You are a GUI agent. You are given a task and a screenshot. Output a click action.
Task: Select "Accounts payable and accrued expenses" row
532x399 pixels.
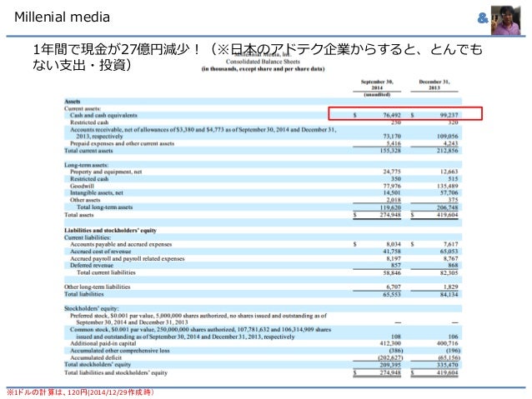121,244
